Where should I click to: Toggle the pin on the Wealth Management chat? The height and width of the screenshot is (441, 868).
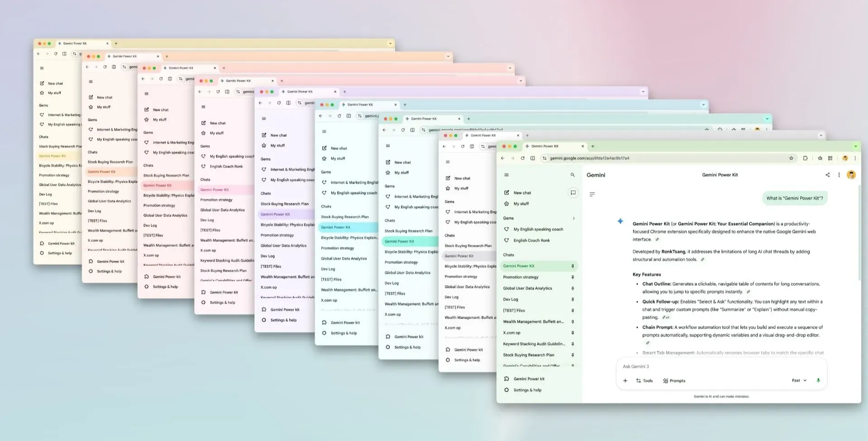click(x=573, y=322)
